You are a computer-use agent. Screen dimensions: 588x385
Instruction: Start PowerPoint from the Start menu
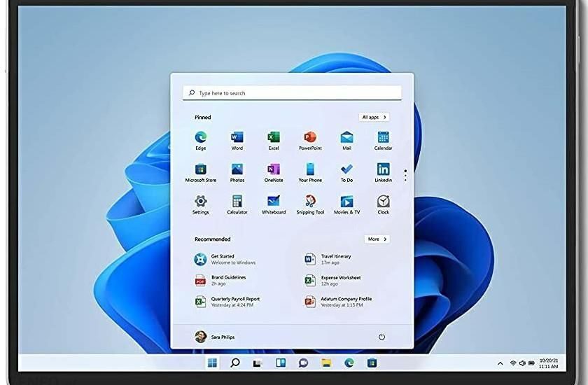point(310,141)
